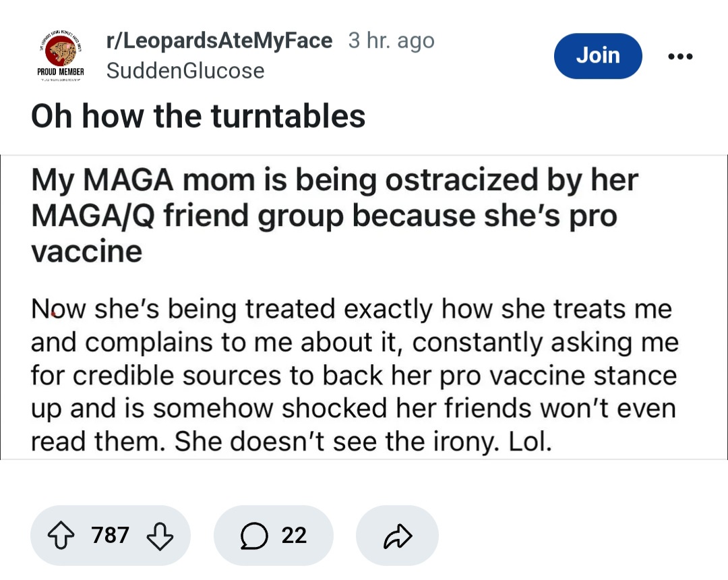Click the 22 comments count
The width and height of the screenshot is (728, 580).
tap(294, 535)
